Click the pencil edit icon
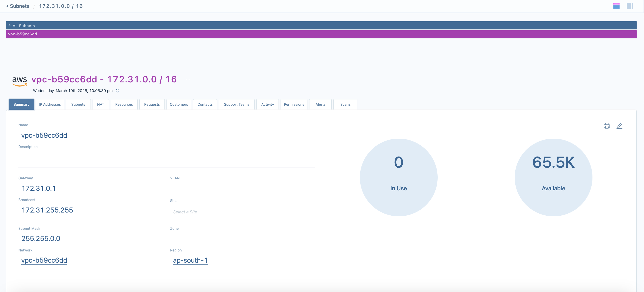The width and height of the screenshot is (644, 292). [x=619, y=126]
